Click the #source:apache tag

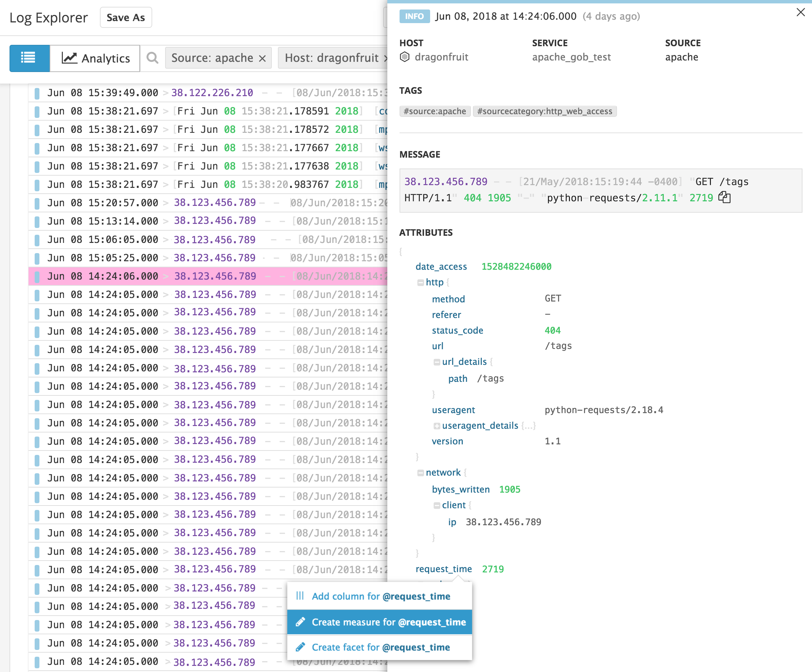click(435, 111)
